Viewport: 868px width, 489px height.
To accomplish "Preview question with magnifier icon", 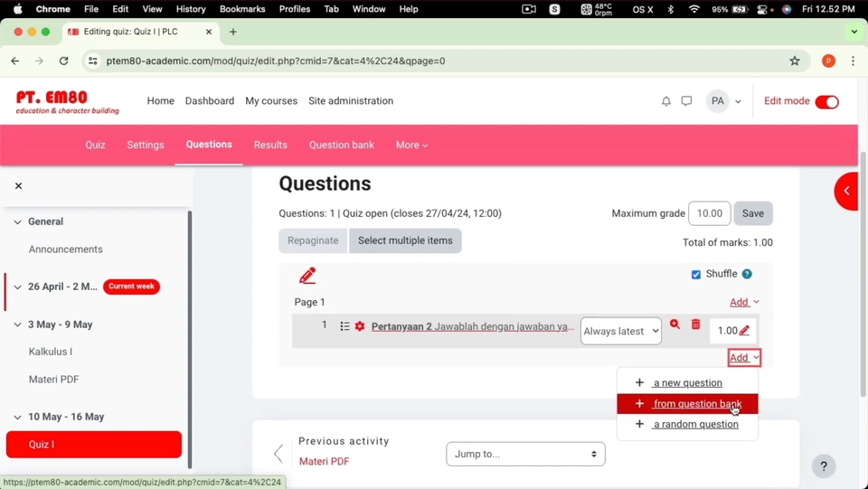I will click(675, 324).
